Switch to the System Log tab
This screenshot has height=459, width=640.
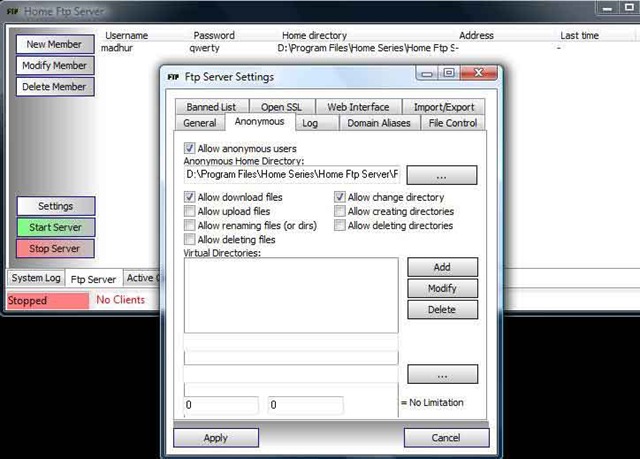(36, 278)
